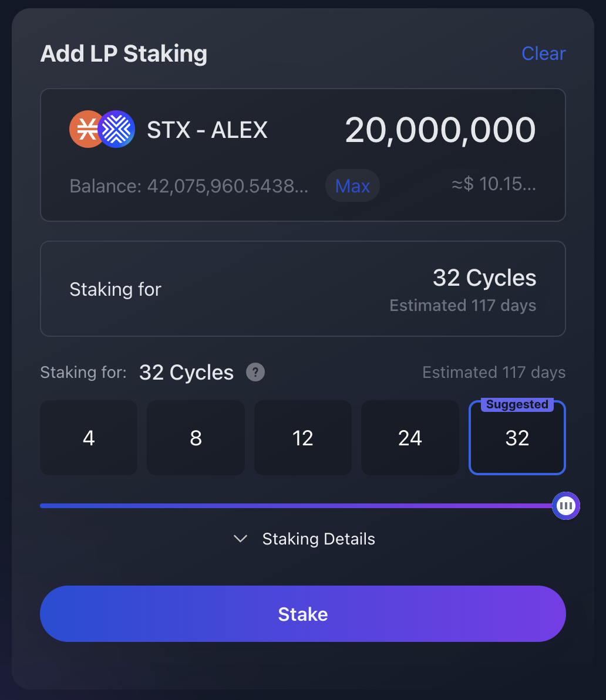Click the Suggested badge label
The image size is (606, 700).
(517, 404)
